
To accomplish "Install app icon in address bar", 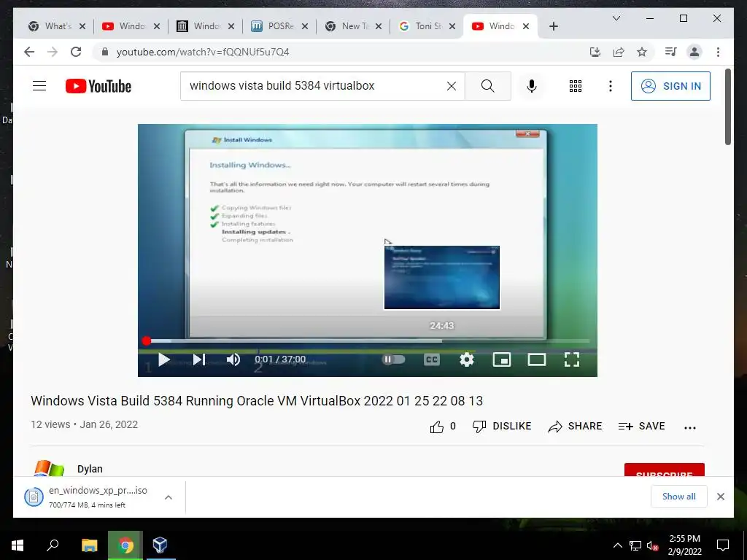I will click(595, 52).
